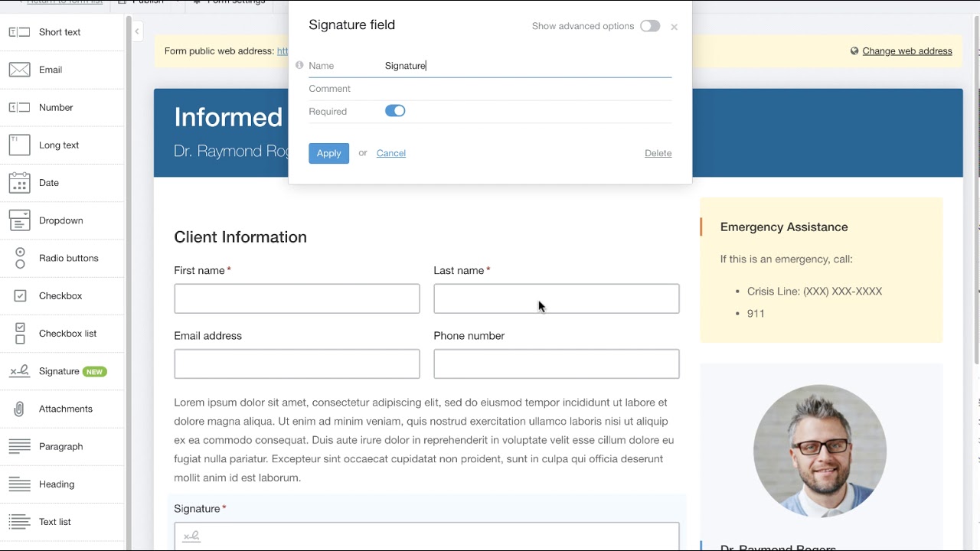The image size is (980, 551).
Task: Click the Name input field in dialog
Action: [x=528, y=66]
